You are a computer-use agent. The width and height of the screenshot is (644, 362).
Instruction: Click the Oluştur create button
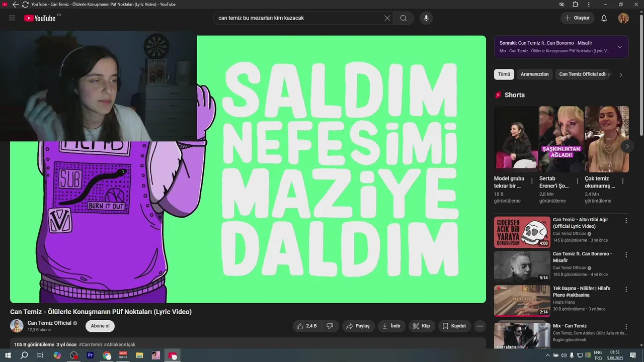pyautogui.click(x=577, y=18)
